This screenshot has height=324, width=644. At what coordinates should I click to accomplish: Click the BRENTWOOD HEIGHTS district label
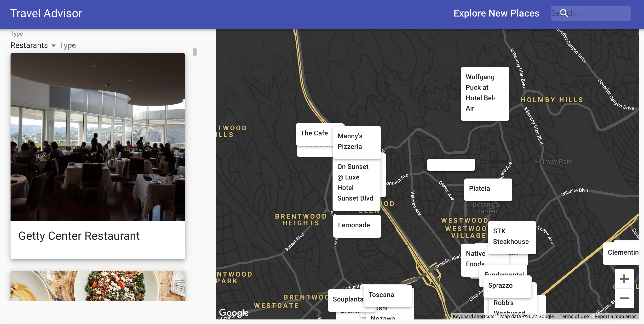coord(301,220)
